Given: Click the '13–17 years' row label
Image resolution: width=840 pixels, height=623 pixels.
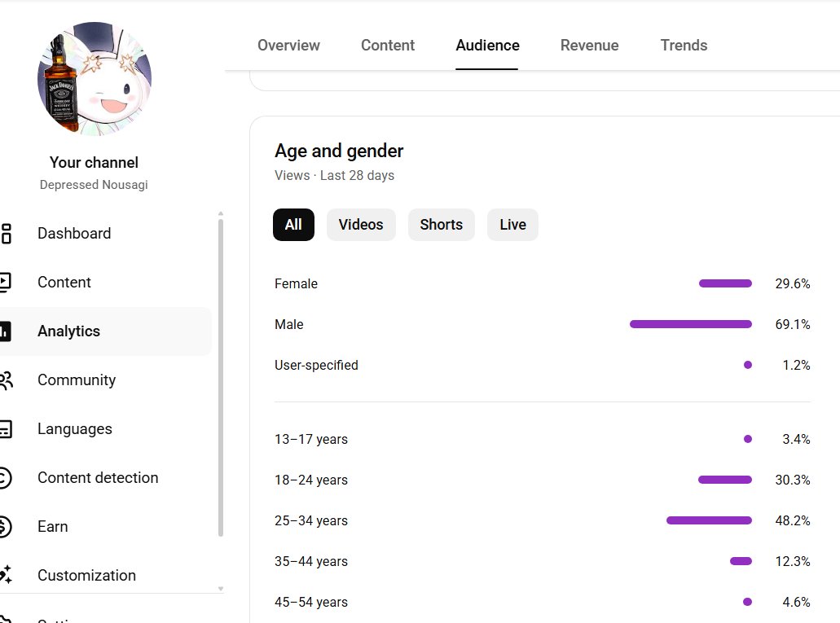Looking at the screenshot, I should click(x=311, y=439).
